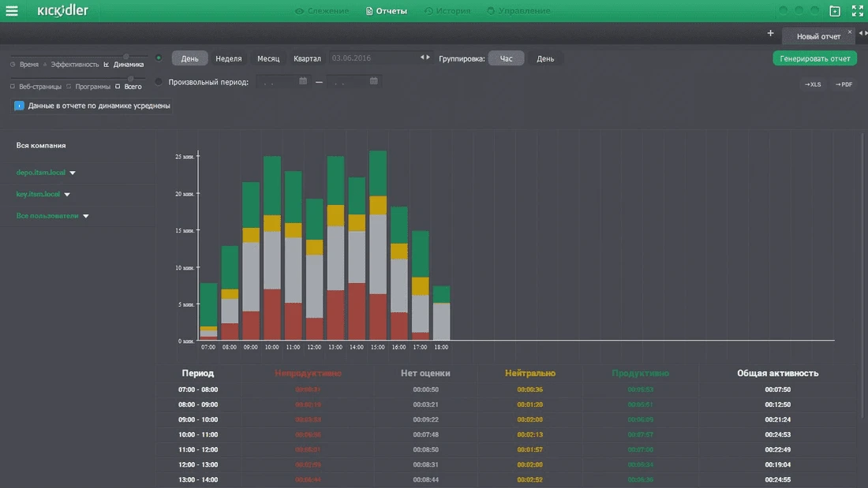Export the report to PDF
Viewport: 868px width, 488px height.
click(x=844, y=84)
